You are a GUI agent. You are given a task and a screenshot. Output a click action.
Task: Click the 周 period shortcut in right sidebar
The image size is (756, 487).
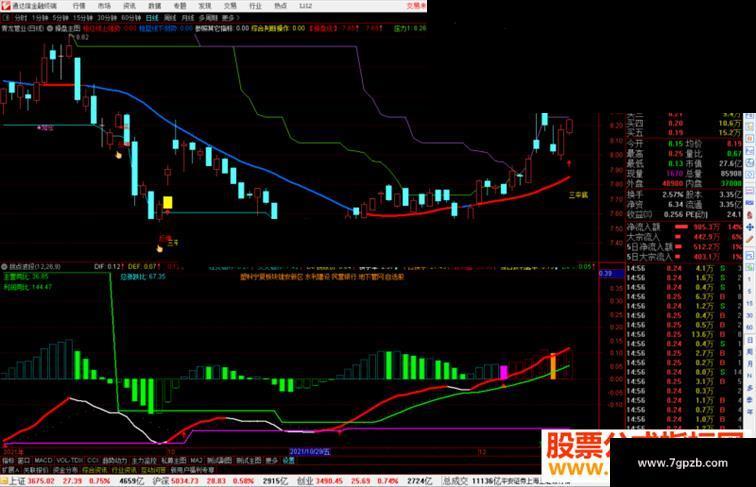coord(750,352)
